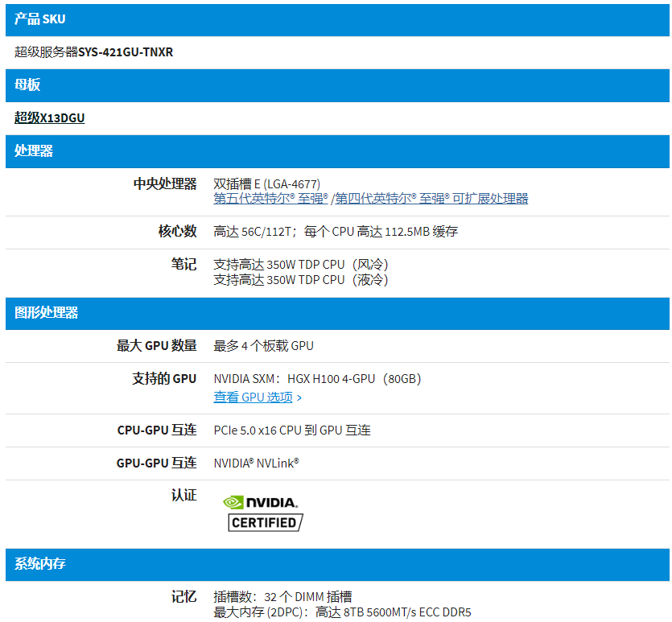Click the NVIDIA SXM HGX H100 4-GPU text
672x622 pixels.
318,379
